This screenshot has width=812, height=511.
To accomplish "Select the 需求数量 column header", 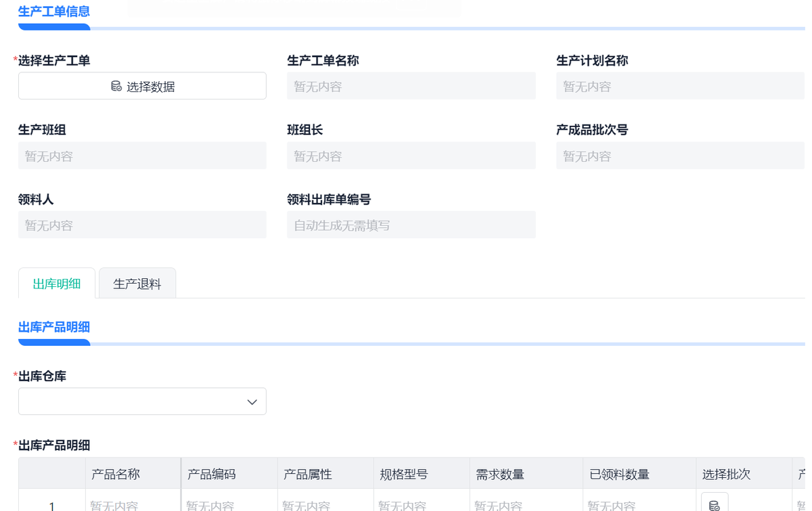I will pos(500,474).
